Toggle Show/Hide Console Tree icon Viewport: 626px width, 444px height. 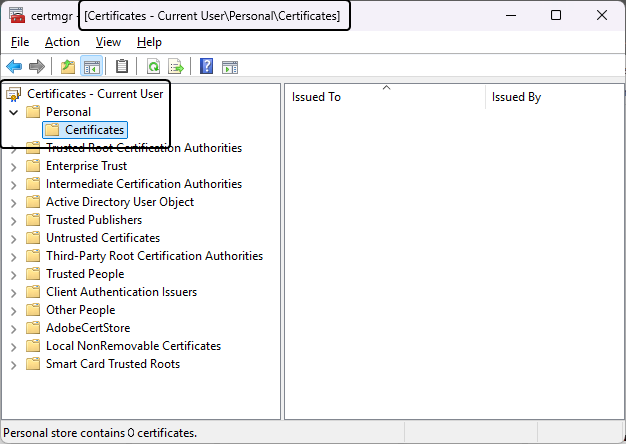(x=91, y=67)
